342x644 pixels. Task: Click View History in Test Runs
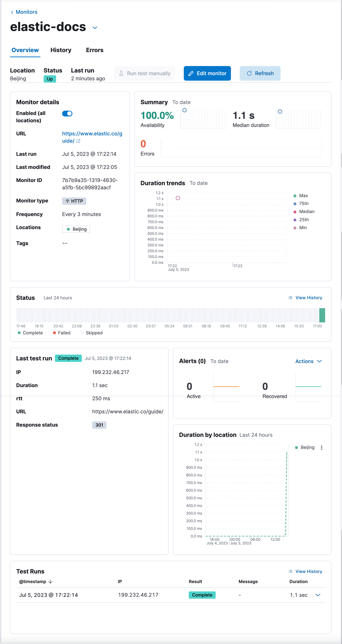[x=308, y=571]
